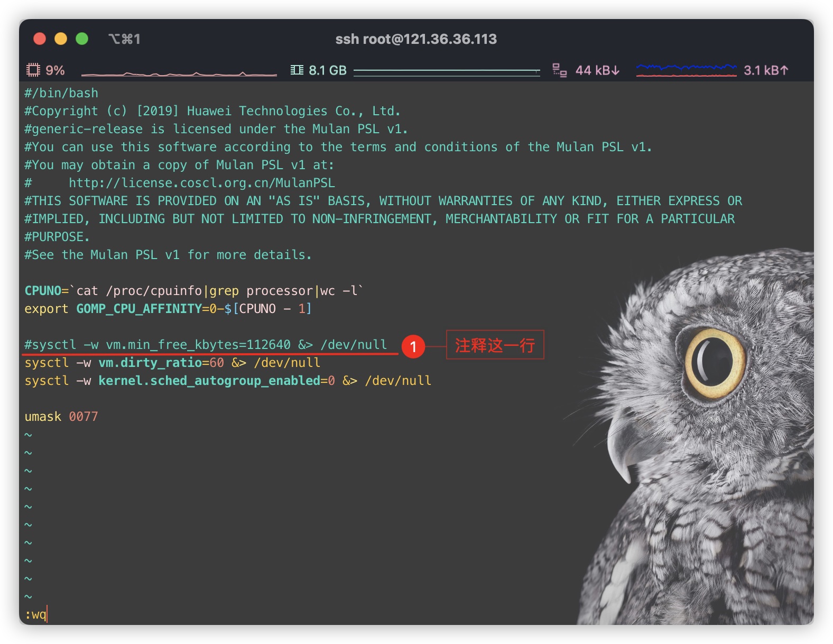
Task: Click the memory 8.1 GB icon
Action: pyautogui.click(x=297, y=70)
